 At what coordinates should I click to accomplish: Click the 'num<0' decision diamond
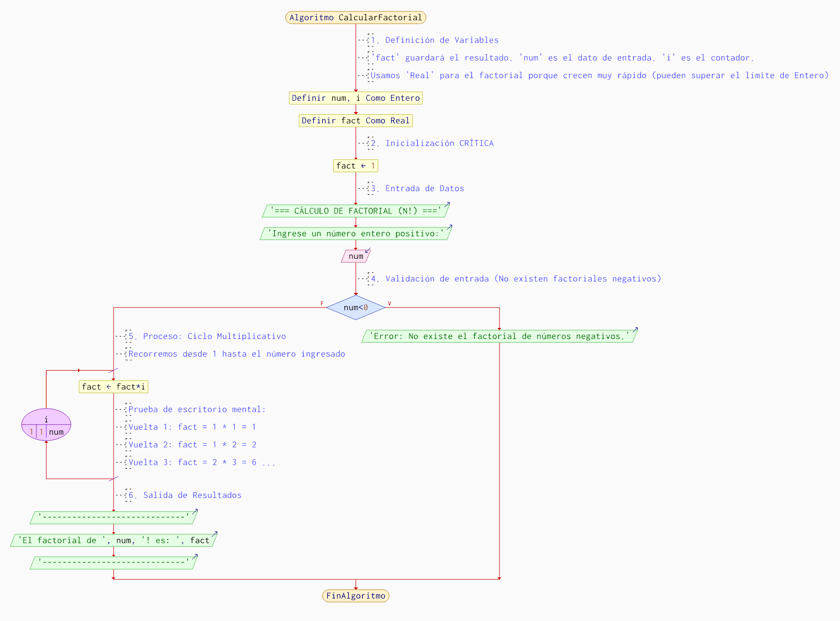355,307
